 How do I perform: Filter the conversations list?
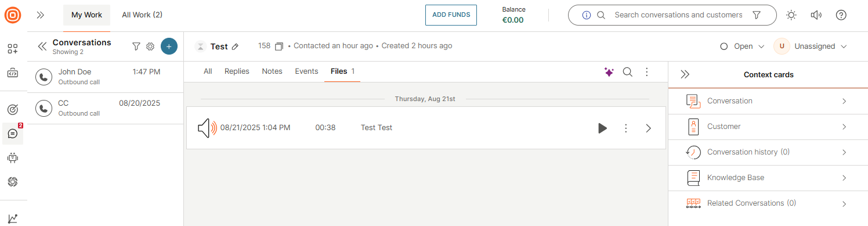click(x=136, y=46)
